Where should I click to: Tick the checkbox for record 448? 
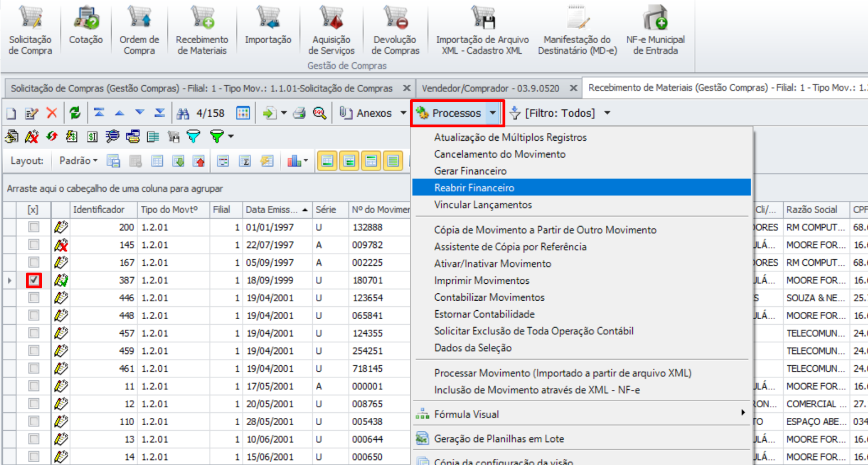[x=34, y=315]
